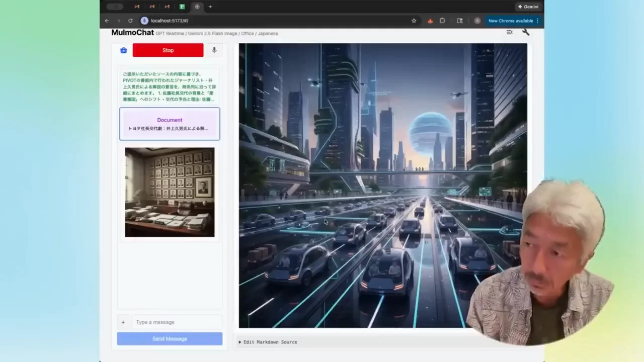Switch to the third Gmail tab
644x362 pixels.
click(167, 7)
